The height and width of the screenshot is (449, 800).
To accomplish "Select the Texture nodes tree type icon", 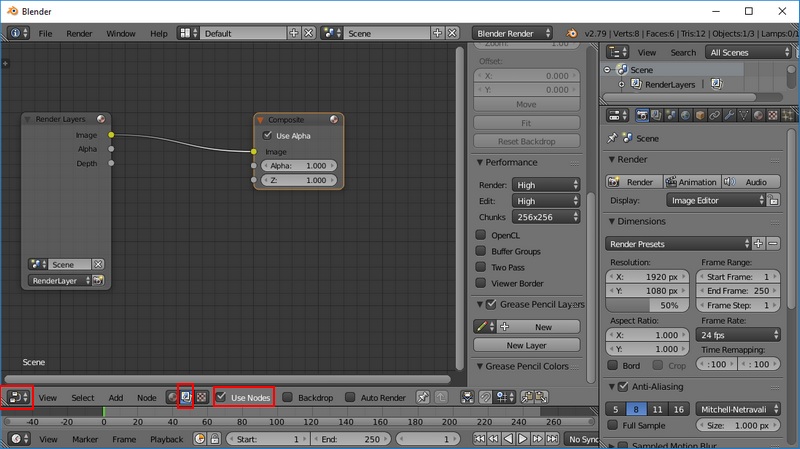I will click(x=202, y=397).
